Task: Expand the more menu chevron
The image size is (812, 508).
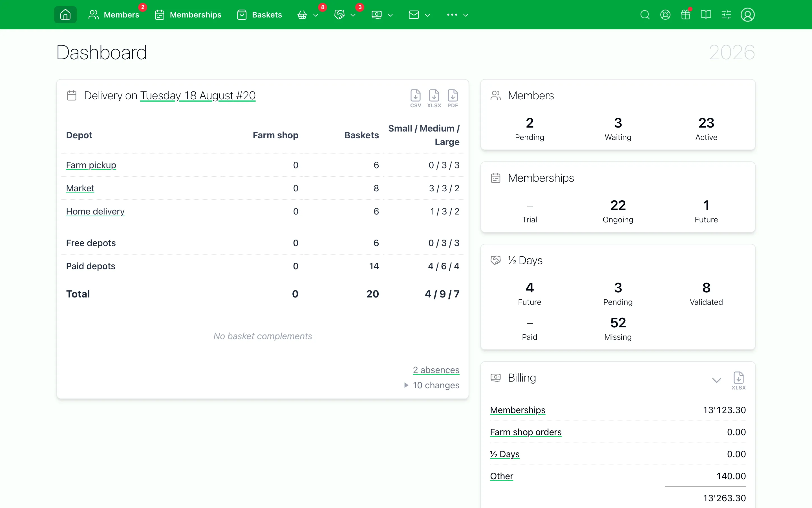Action: [466, 15]
